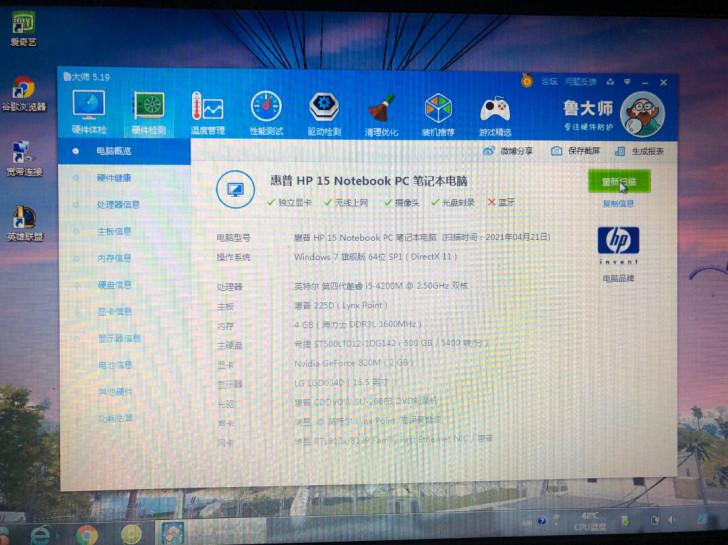The width and height of the screenshot is (728, 545).
Task: Click the round computer monitor overview icon
Action: click(x=235, y=189)
